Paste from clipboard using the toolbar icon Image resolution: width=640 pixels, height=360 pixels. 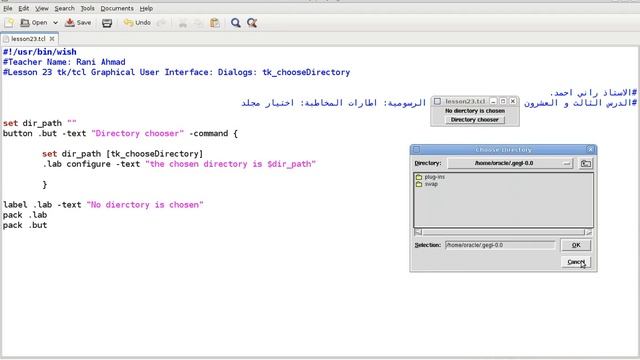(215, 23)
